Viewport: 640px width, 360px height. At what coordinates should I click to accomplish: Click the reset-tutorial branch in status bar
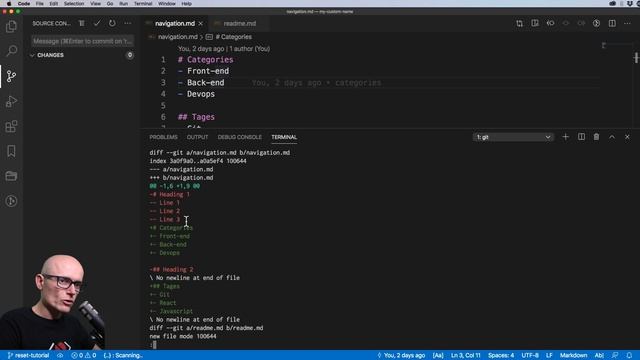click(28, 355)
